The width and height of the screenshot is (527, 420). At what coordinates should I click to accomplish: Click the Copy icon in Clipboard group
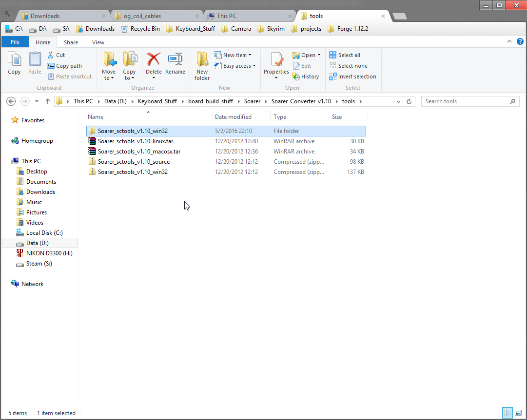coord(14,63)
